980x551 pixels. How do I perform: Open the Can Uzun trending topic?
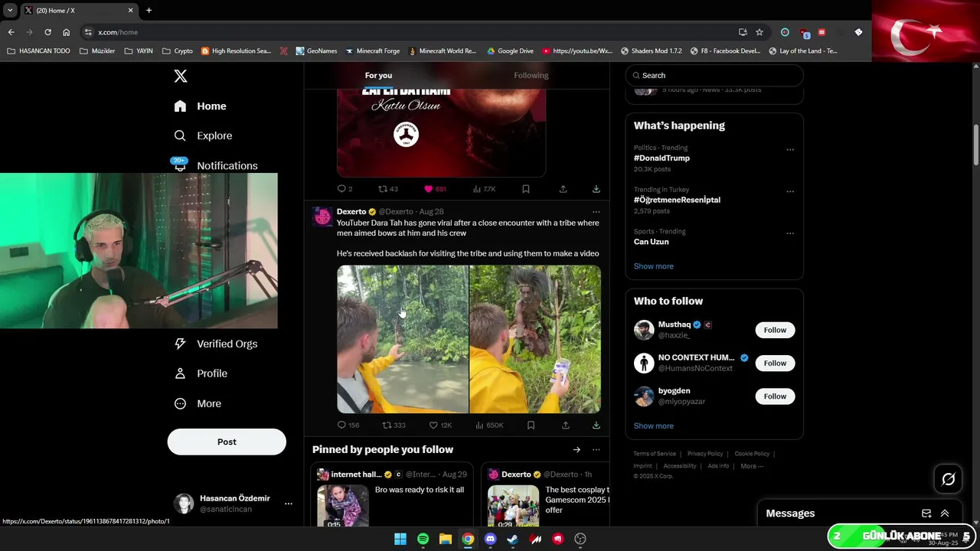click(x=652, y=242)
